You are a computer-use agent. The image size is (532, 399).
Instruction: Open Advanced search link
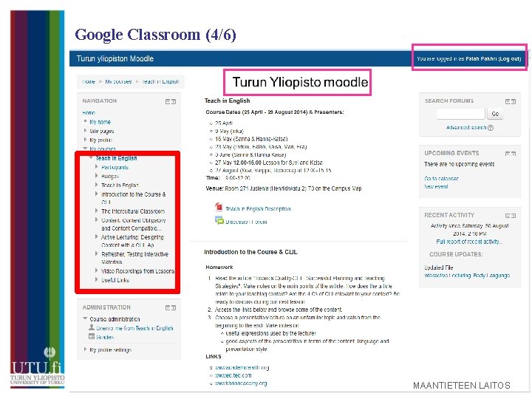466,128
